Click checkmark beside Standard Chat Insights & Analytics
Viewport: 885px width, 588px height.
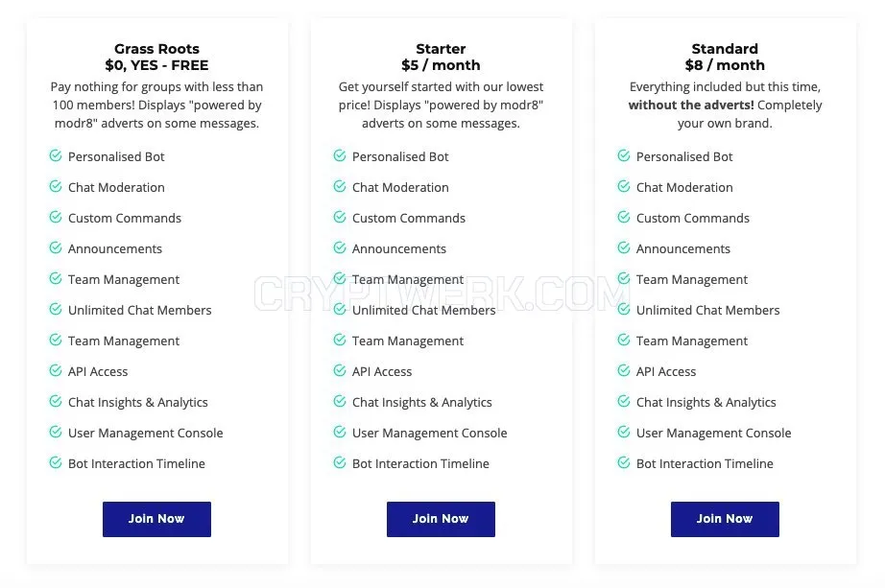pos(624,401)
